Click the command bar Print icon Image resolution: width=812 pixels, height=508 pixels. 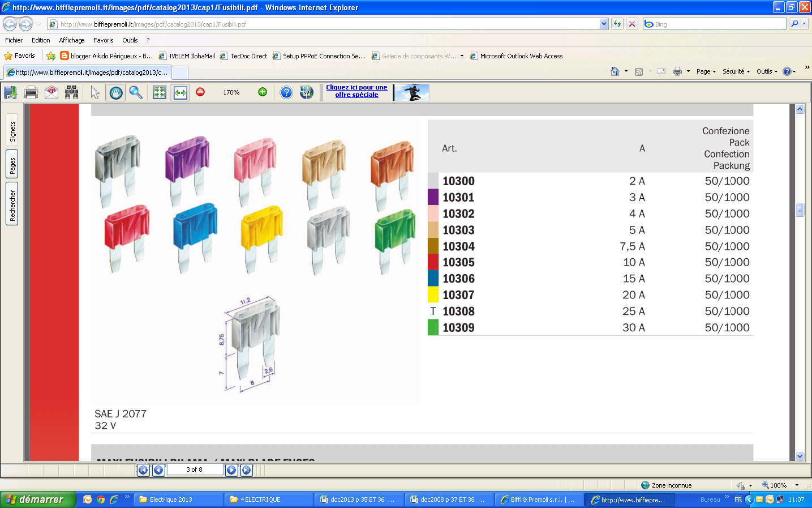coord(677,71)
